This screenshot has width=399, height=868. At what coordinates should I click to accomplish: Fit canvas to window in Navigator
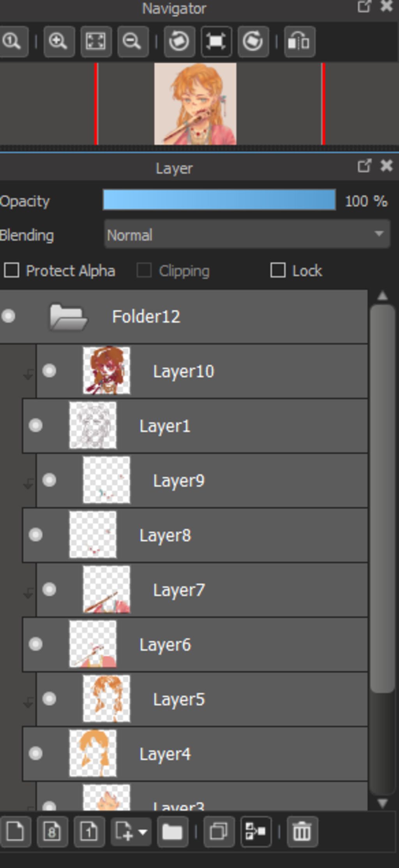coord(96,41)
